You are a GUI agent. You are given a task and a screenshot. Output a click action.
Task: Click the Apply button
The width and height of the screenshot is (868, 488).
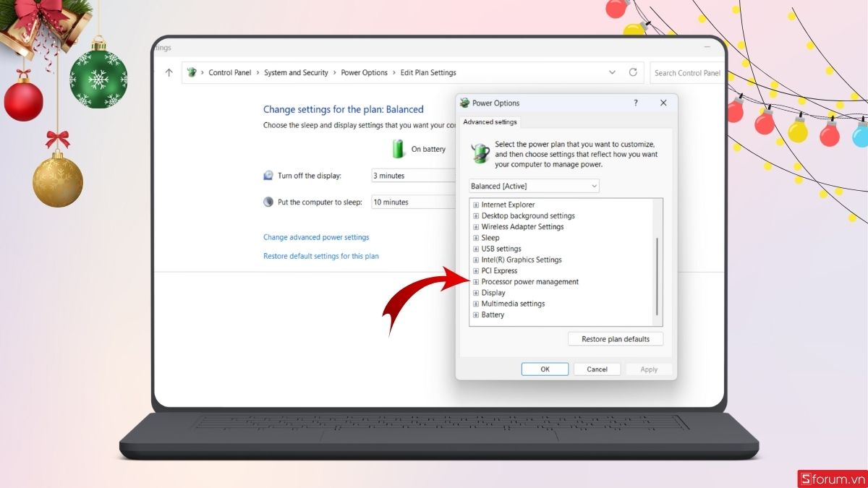tap(649, 369)
